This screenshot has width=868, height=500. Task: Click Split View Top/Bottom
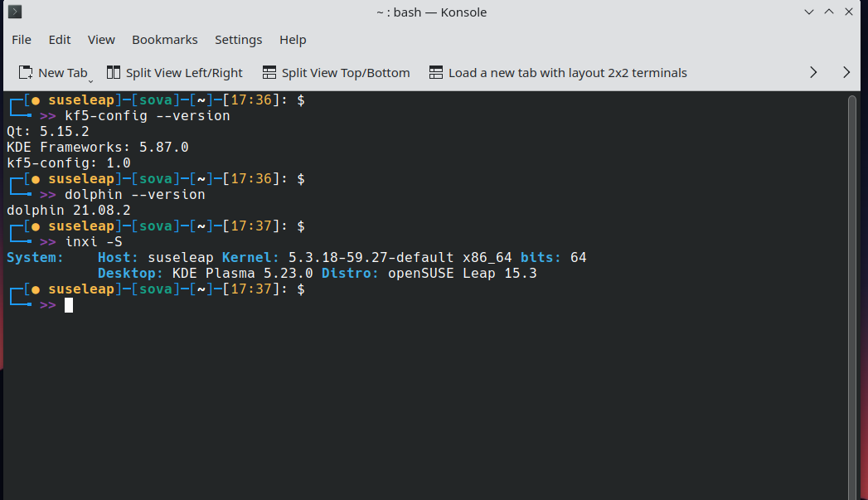(336, 72)
